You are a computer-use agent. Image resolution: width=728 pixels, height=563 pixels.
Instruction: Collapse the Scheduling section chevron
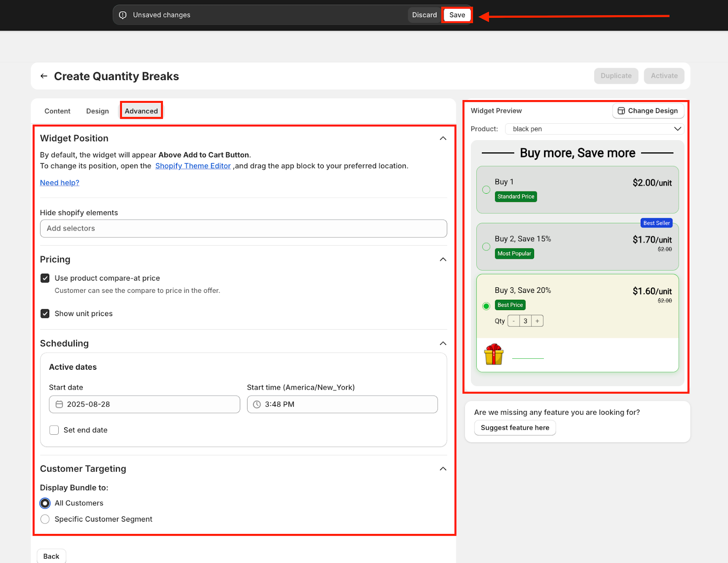[x=443, y=343]
